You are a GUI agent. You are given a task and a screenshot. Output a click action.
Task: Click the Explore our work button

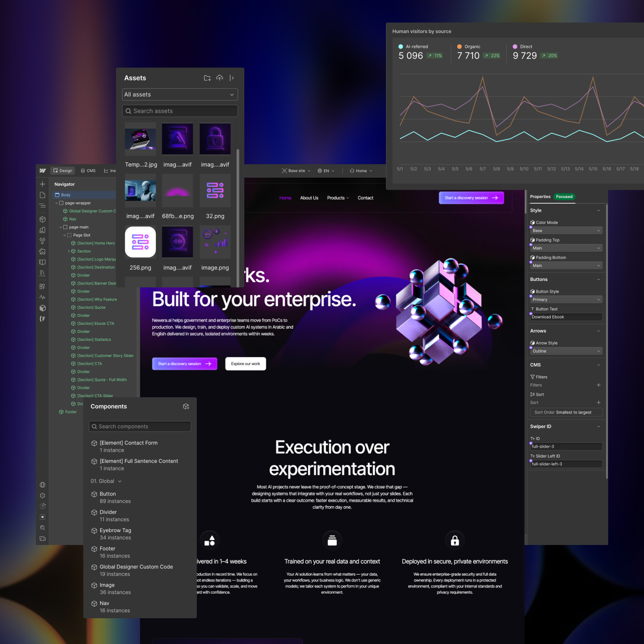[x=246, y=364]
